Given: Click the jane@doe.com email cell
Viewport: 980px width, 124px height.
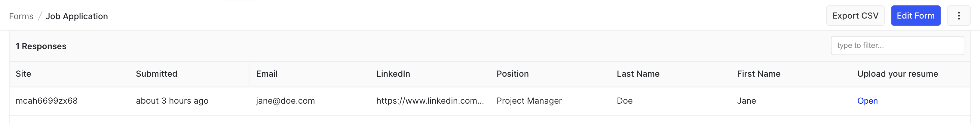Looking at the screenshot, I should (285, 101).
